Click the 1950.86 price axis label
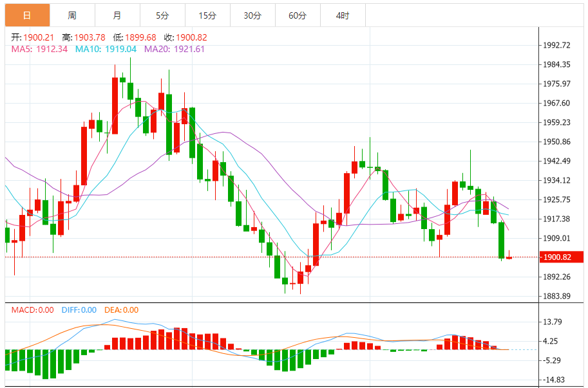588x388 pixels. 557,142
